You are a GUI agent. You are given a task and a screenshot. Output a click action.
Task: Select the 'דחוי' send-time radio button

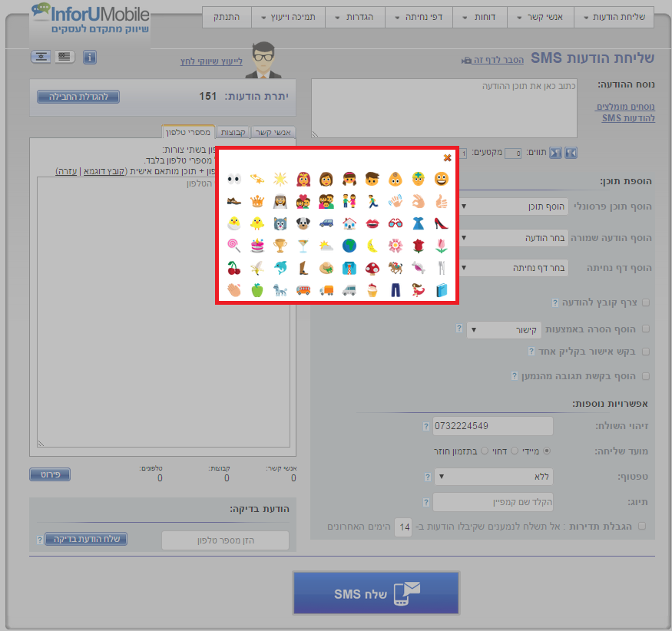click(515, 451)
